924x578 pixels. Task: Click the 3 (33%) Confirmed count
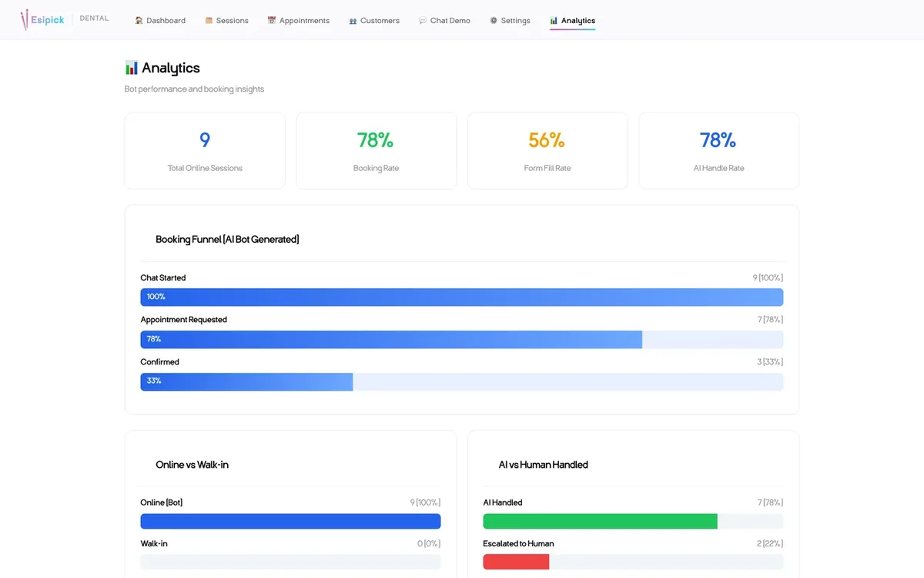tap(770, 362)
